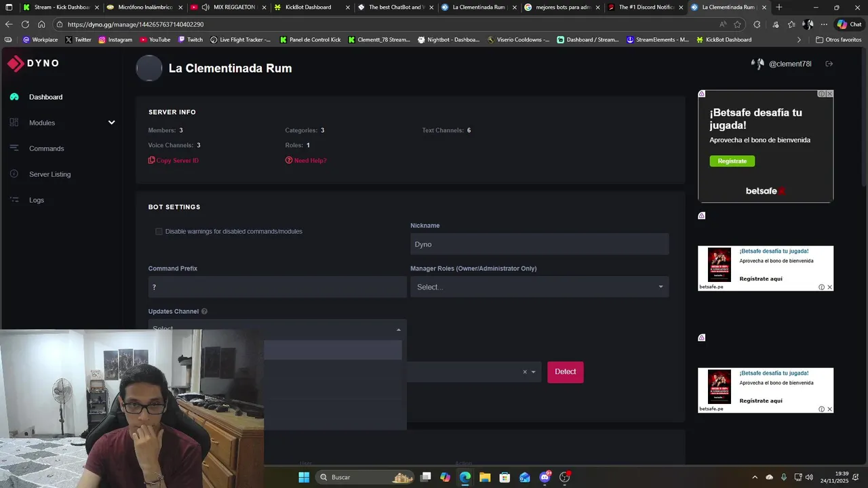The image size is (868, 488).
Task: Open a new browser tab
Action: tap(778, 7)
